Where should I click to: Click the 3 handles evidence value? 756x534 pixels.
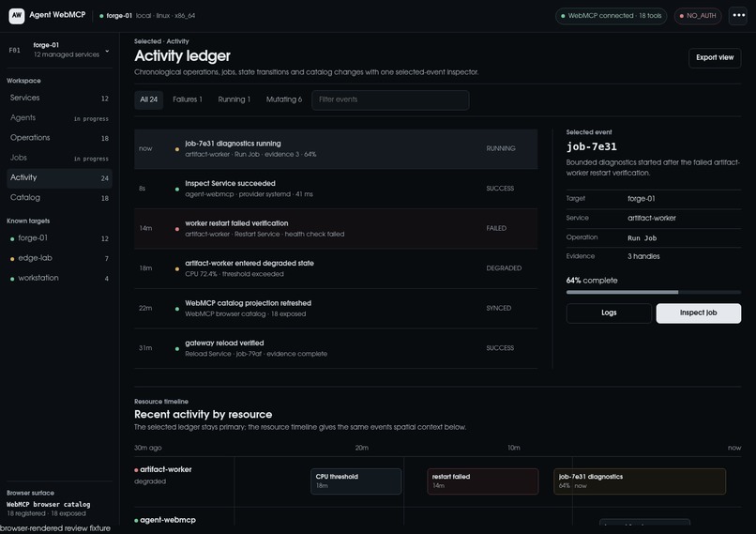[x=643, y=256]
